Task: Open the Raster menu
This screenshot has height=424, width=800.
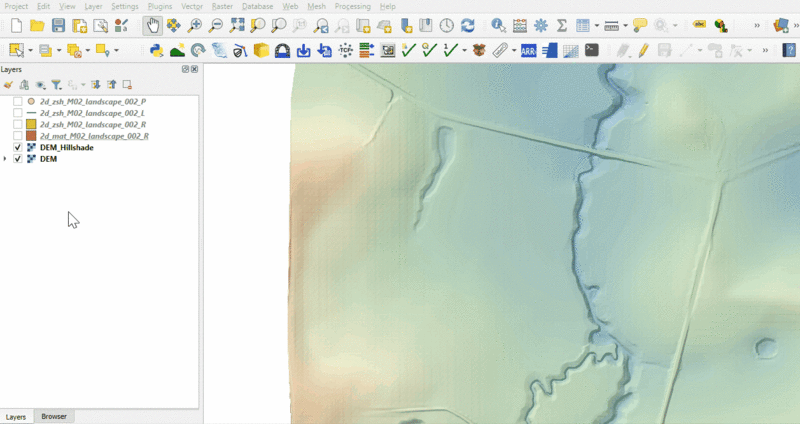Action: [x=222, y=6]
